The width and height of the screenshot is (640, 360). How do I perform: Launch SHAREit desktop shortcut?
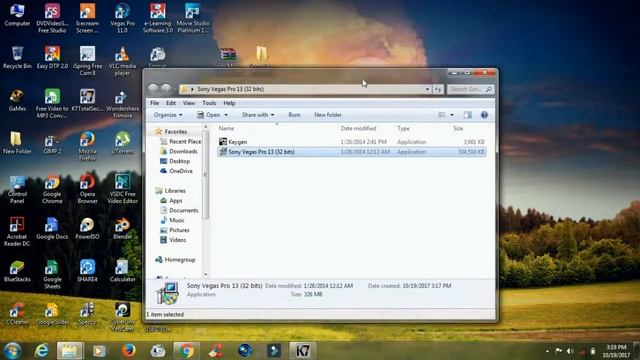pos(87,271)
